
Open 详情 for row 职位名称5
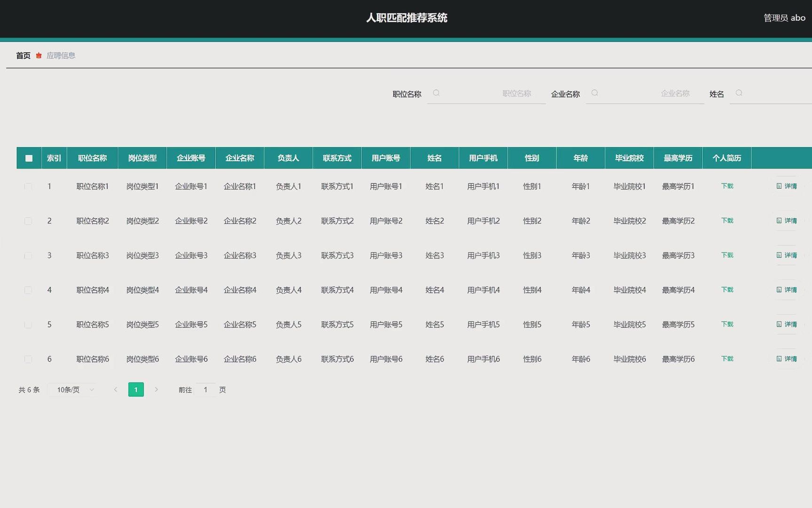tap(787, 325)
